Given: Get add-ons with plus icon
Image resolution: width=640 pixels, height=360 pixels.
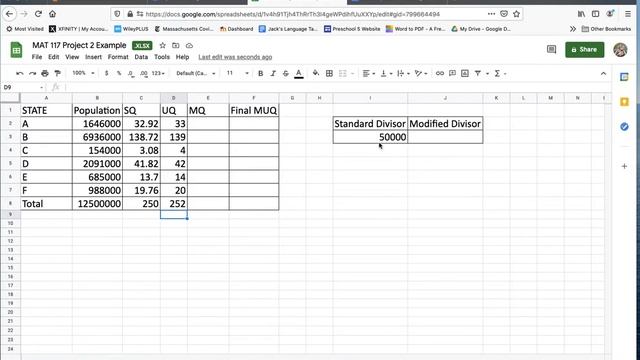Looking at the screenshot, I should [x=624, y=166].
